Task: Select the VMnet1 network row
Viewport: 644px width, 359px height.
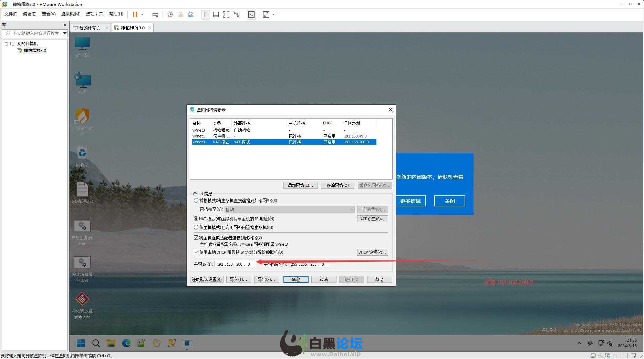Action: click(x=284, y=136)
